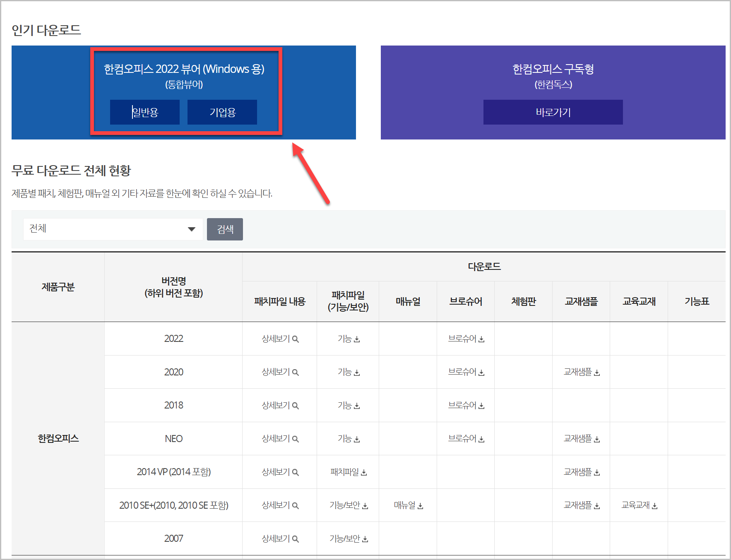731x560 pixels.
Task: Open the 바로가기 link for 한컴독스
Action: click(553, 112)
